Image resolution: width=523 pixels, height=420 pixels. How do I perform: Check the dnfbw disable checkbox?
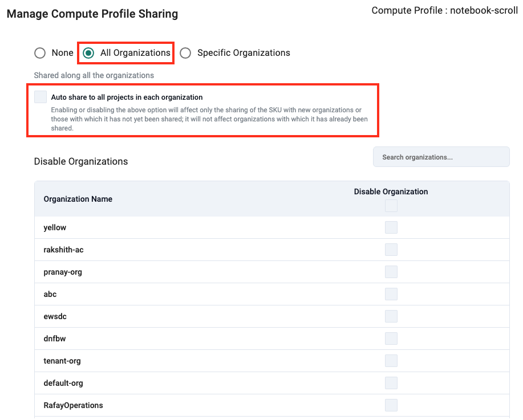pos(391,339)
